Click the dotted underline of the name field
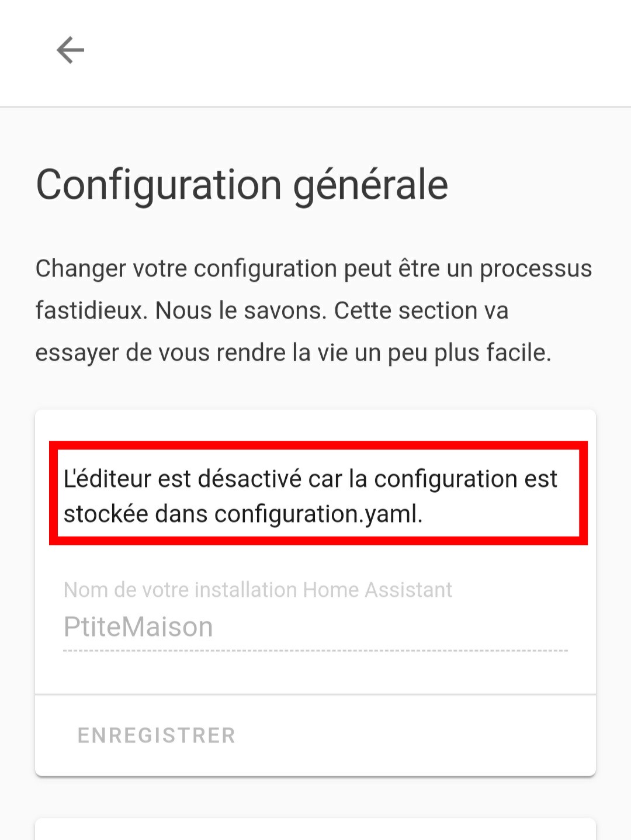Screen dimensions: 631x840 (x=315, y=651)
